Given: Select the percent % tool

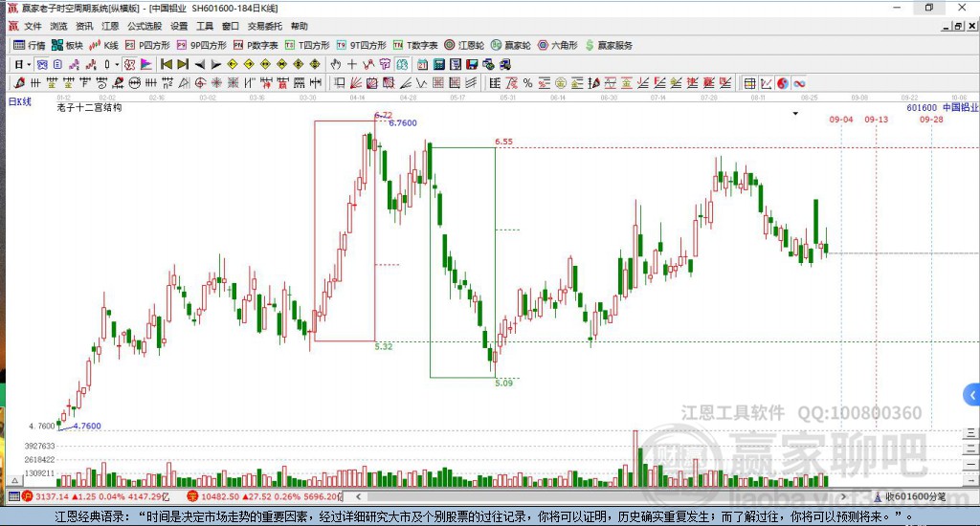Looking at the screenshot, I should (x=527, y=83).
